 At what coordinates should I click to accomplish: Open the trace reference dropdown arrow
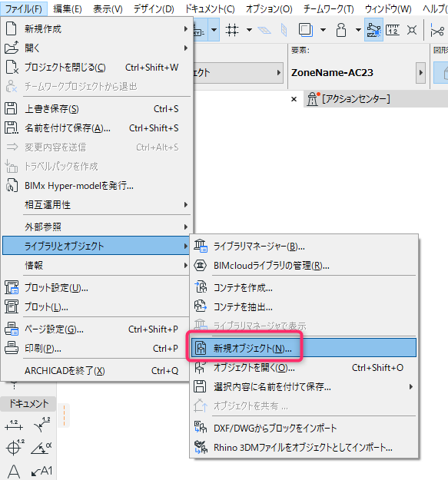click(323, 30)
